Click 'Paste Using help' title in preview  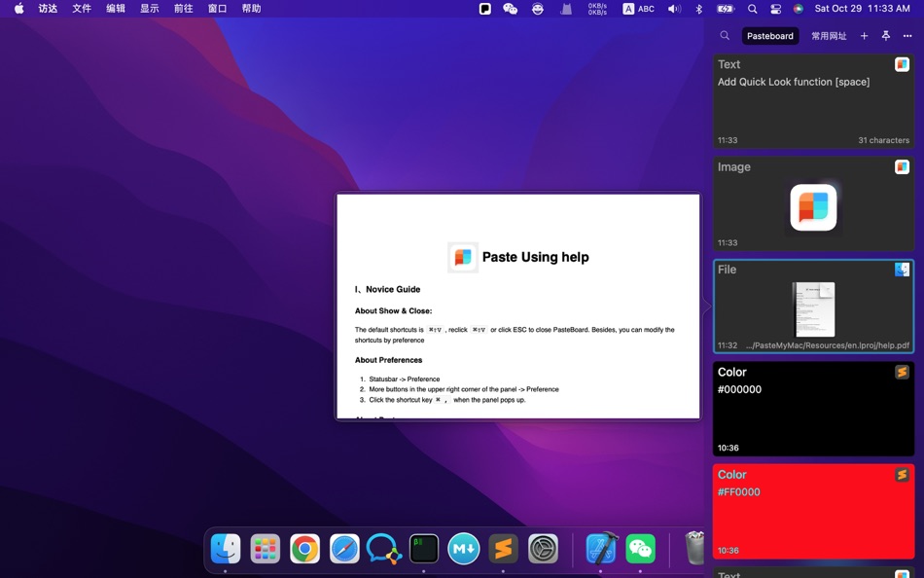pos(535,257)
